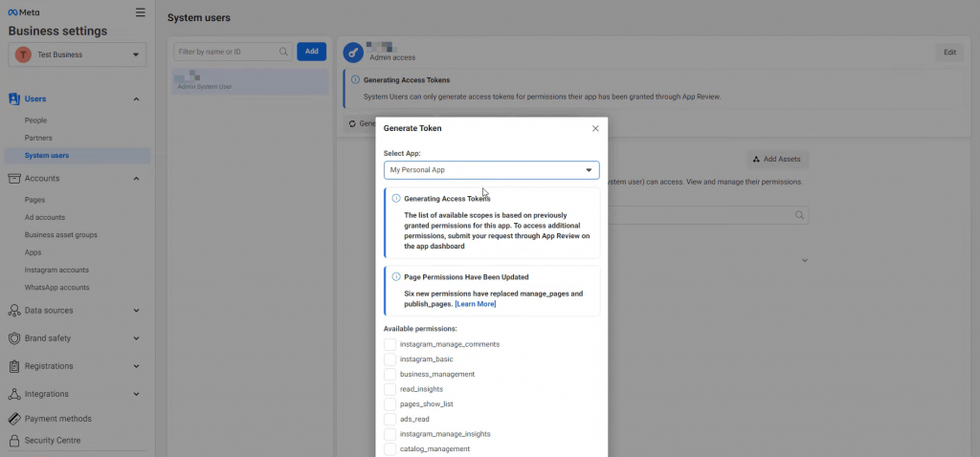980x457 pixels.
Task: Click the Add Assets button
Action: click(x=777, y=160)
